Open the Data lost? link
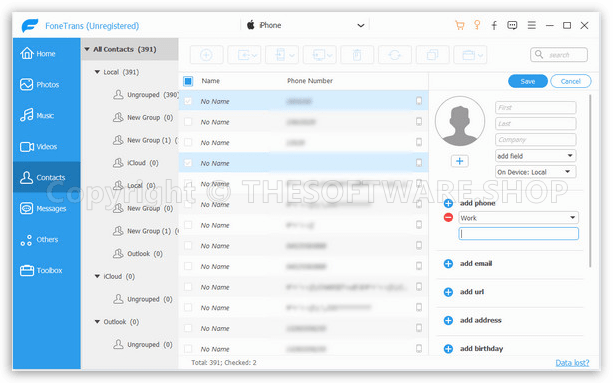 (x=572, y=363)
